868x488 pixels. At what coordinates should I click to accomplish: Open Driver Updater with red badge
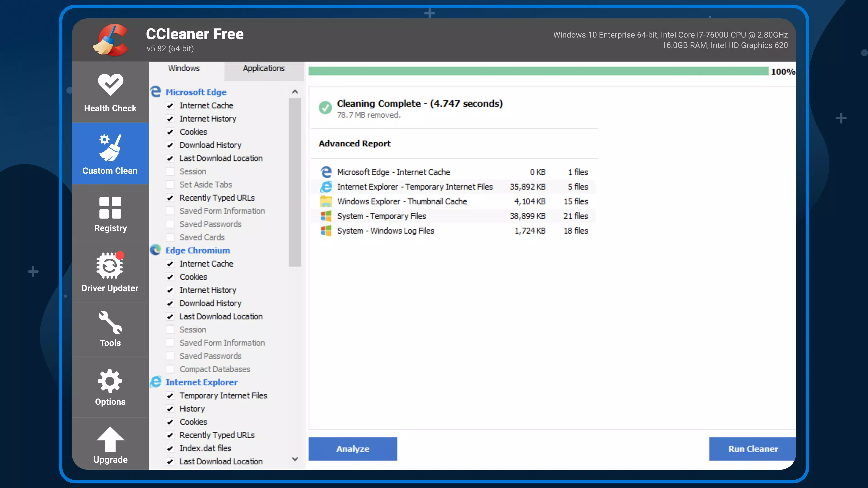tap(110, 272)
